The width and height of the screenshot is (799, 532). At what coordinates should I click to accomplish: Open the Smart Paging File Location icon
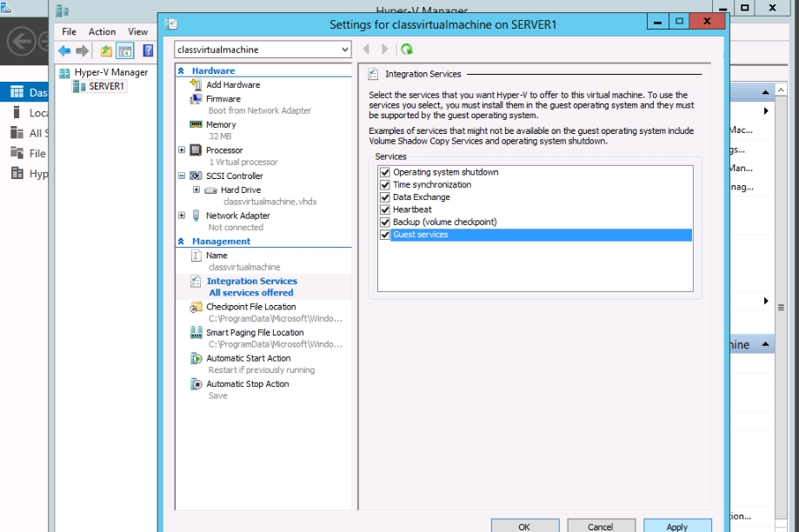tap(196, 333)
